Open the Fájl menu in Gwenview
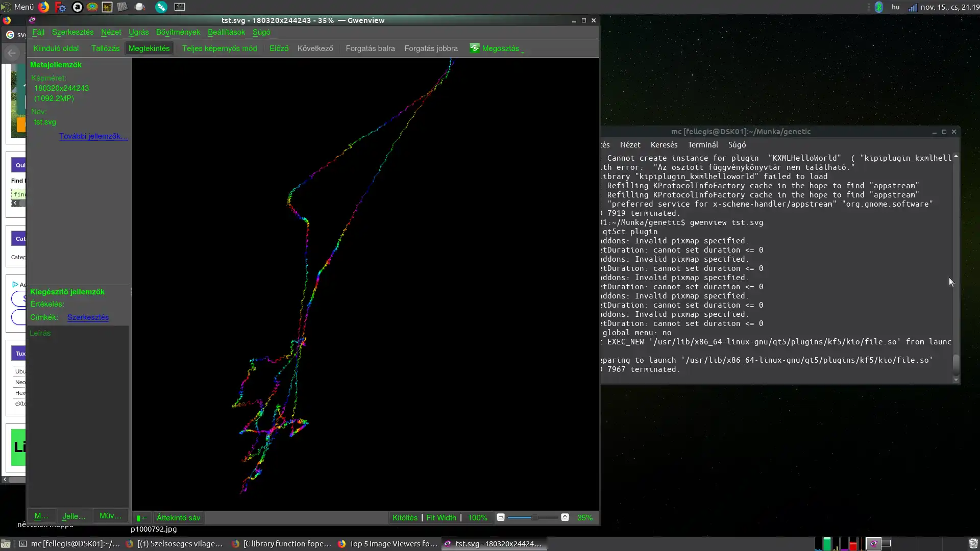This screenshot has height=551, width=980. (38, 32)
